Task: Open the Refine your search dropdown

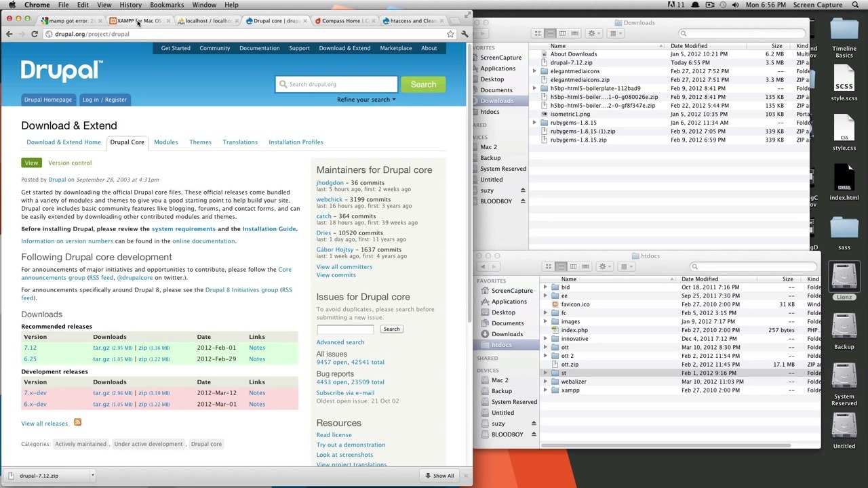Action: point(366,100)
